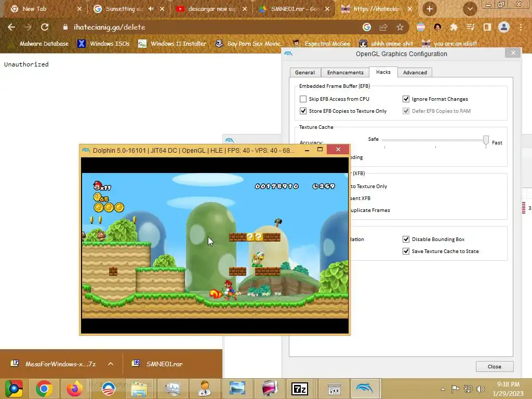Click the volume speaker tray icon
Viewport: 532px width, 399px height.
coord(481,389)
